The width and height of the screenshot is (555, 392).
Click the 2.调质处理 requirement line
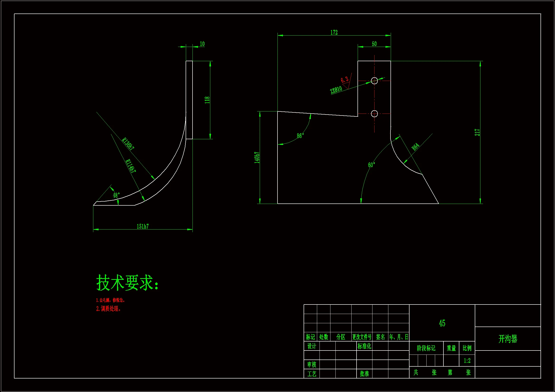[x=108, y=309]
